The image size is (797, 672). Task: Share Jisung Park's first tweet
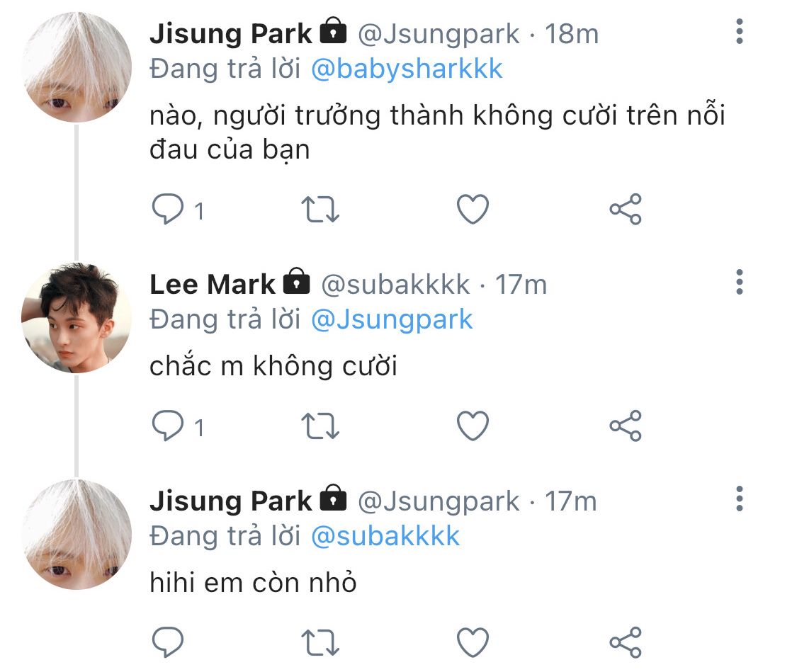pos(625,210)
